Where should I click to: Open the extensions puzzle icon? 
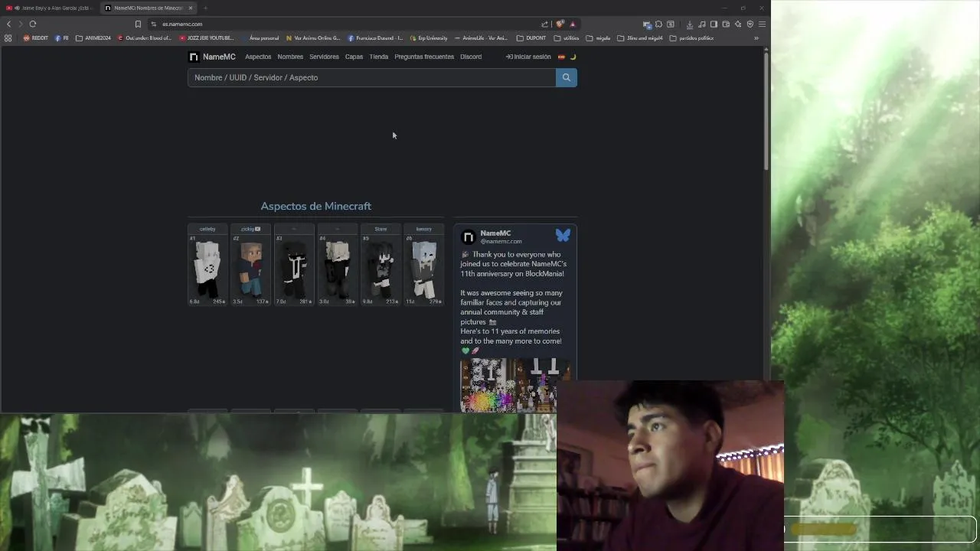point(658,24)
